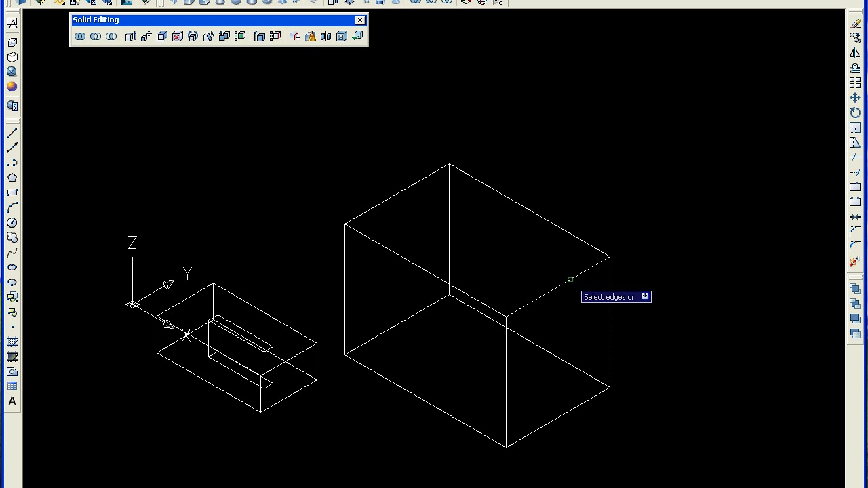Viewport: 868px width, 488px height.
Task: Select the Subtract tool in Solid Editing
Action: (x=96, y=37)
